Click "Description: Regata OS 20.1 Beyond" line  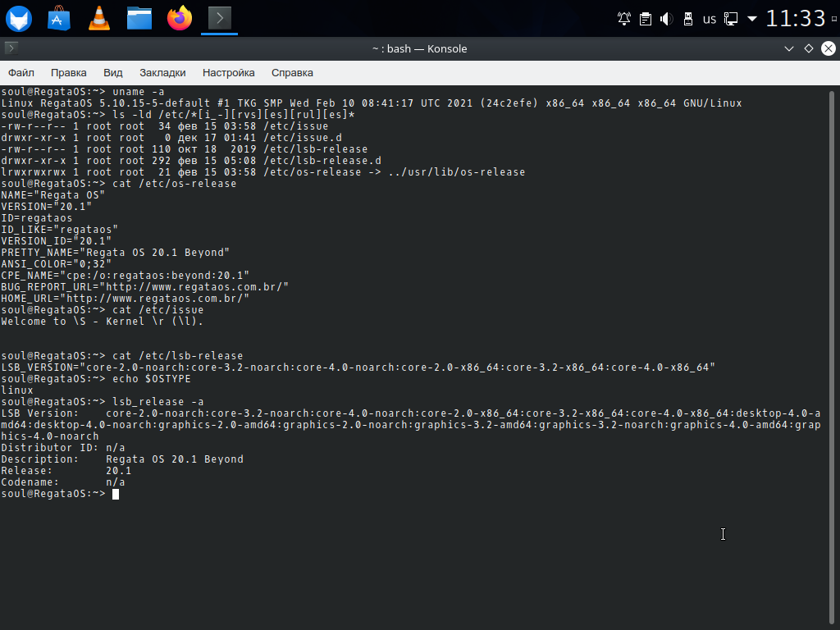click(122, 459)
